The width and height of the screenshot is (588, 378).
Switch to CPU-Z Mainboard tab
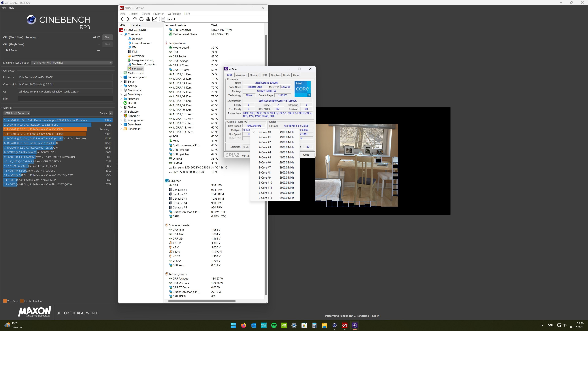tap(241, 75)
